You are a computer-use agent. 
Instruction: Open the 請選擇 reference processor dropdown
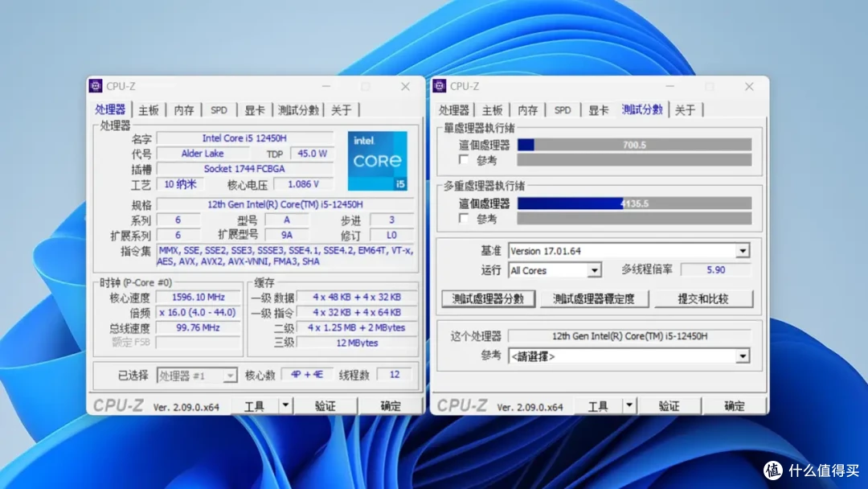[x=743, y=355]
